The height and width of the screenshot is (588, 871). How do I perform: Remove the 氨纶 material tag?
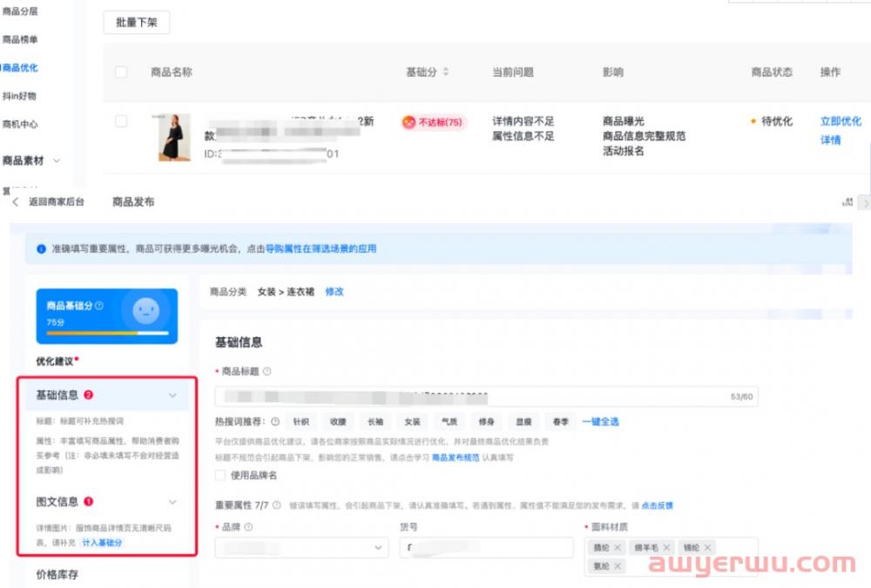618,566
